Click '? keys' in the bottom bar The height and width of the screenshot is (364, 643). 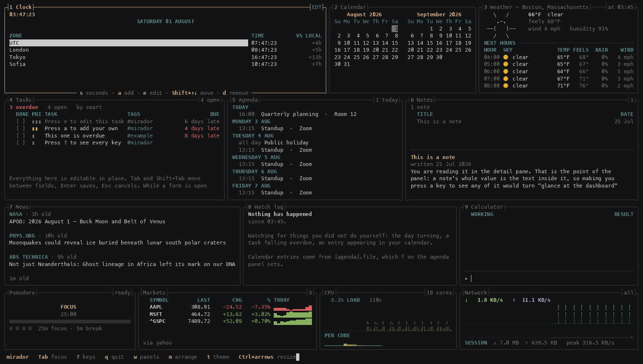(86, 357)
